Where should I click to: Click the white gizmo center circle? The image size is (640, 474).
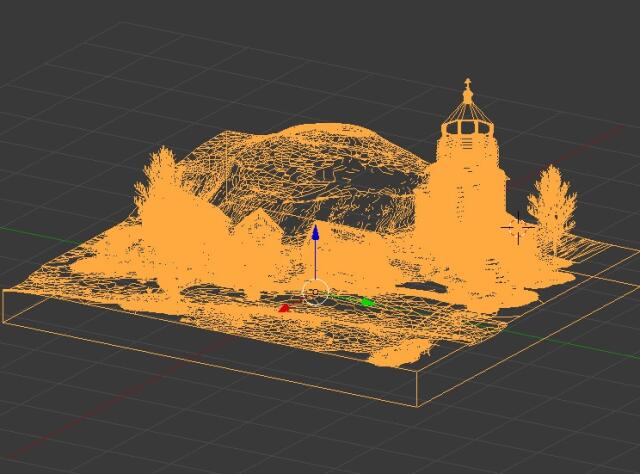(315, 293)
